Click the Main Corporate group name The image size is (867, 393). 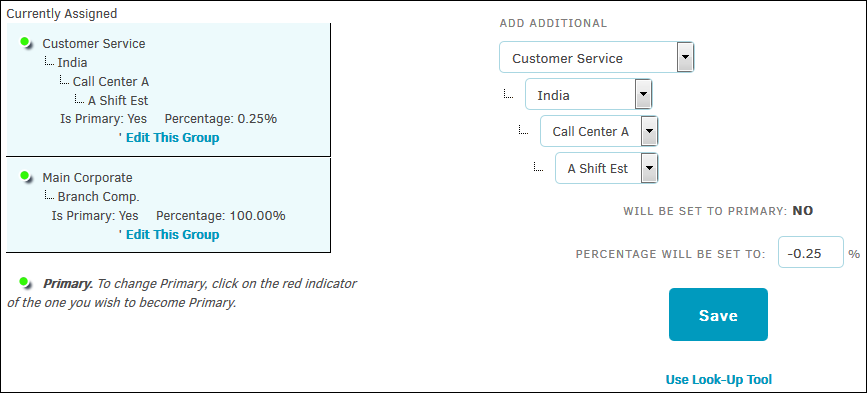click(87, 178)
